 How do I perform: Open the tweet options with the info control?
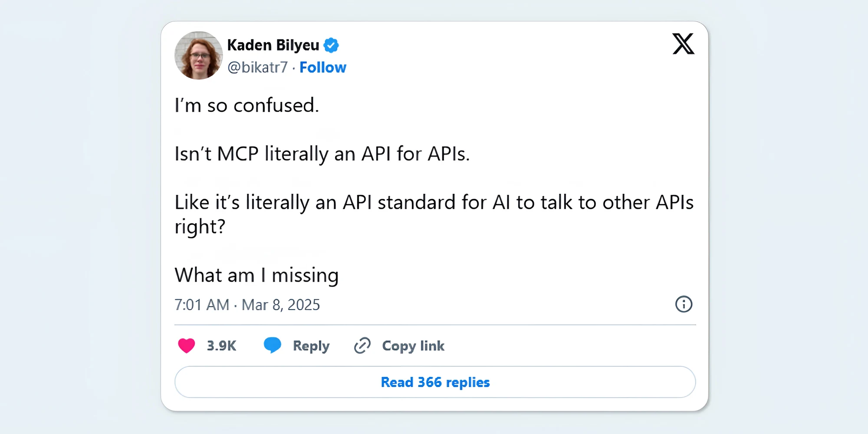pos(684,304)
